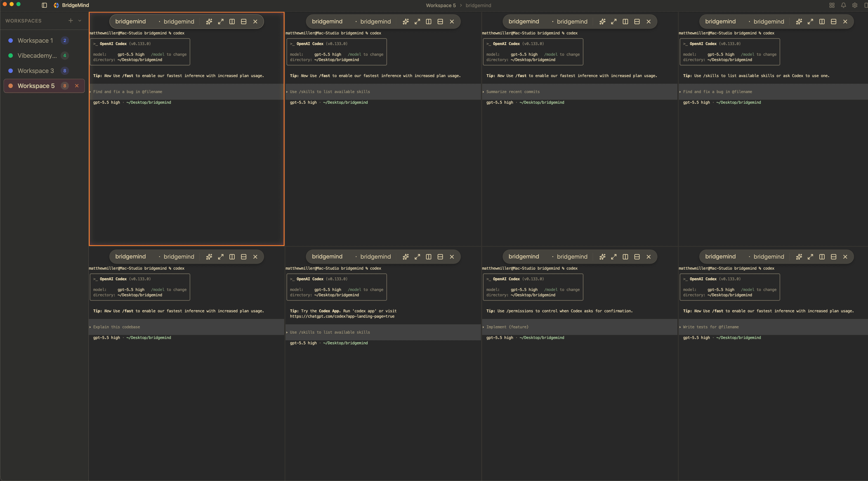Toggle the sidebar with the panel icon beside BridgeMind
Screen dimensions: 868x481
[x=44, y=5]
